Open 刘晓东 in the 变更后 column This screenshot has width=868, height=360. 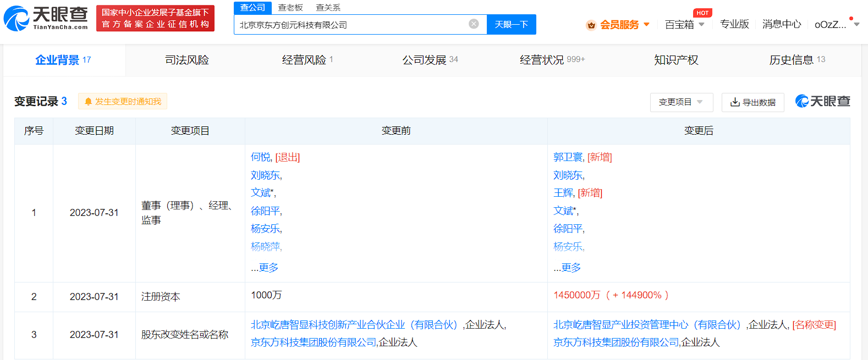tap(568, 175)
